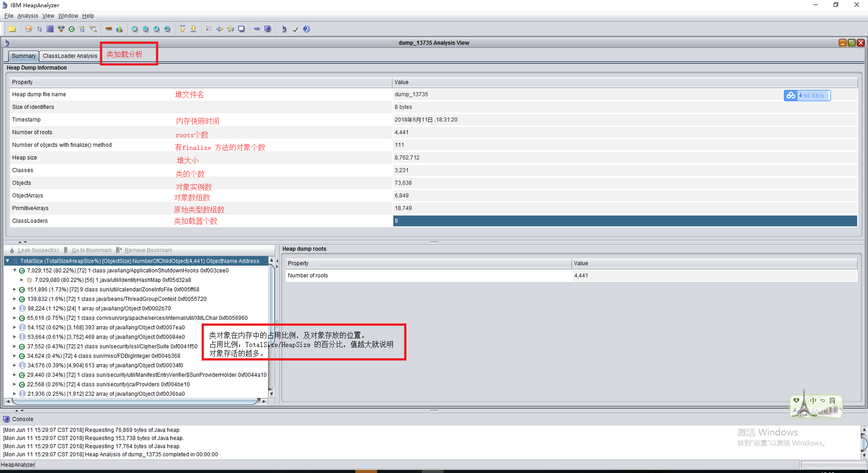
Task: Switch to the ClassLoader Analysis tab
Action: click(x=70, y=56)
